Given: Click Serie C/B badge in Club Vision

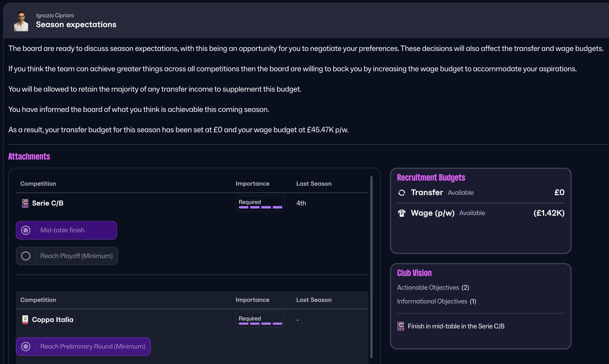Looking at the screenshot, I should coord(401,326).
